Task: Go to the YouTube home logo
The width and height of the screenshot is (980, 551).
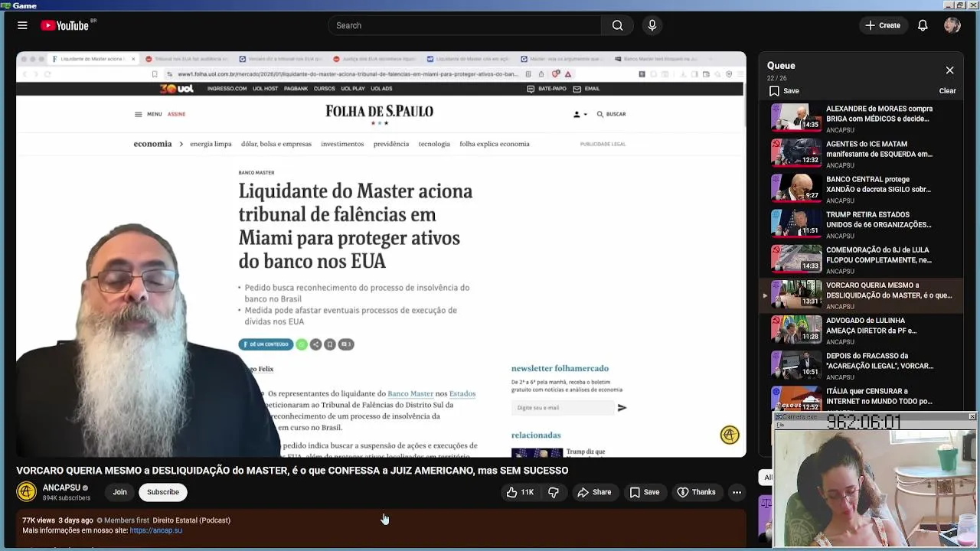Action: pos(65,25)
